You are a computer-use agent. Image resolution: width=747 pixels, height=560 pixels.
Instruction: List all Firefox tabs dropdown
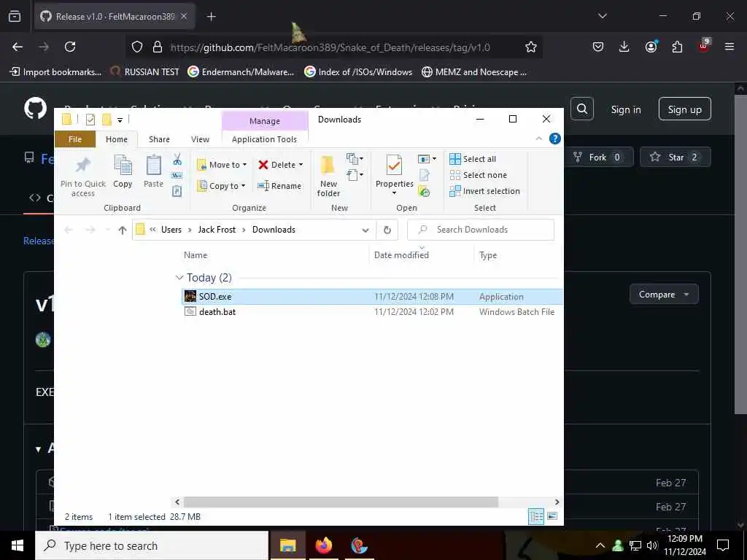(603, 16)
